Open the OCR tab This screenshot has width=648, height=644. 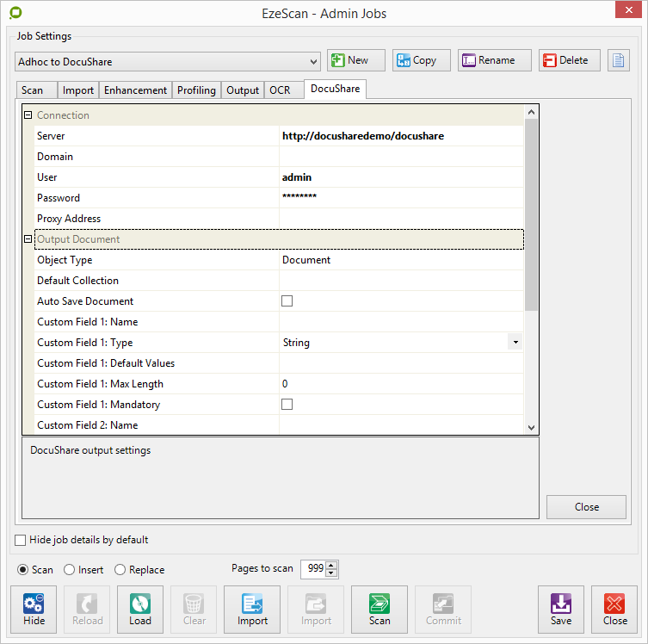coord(280,90)
